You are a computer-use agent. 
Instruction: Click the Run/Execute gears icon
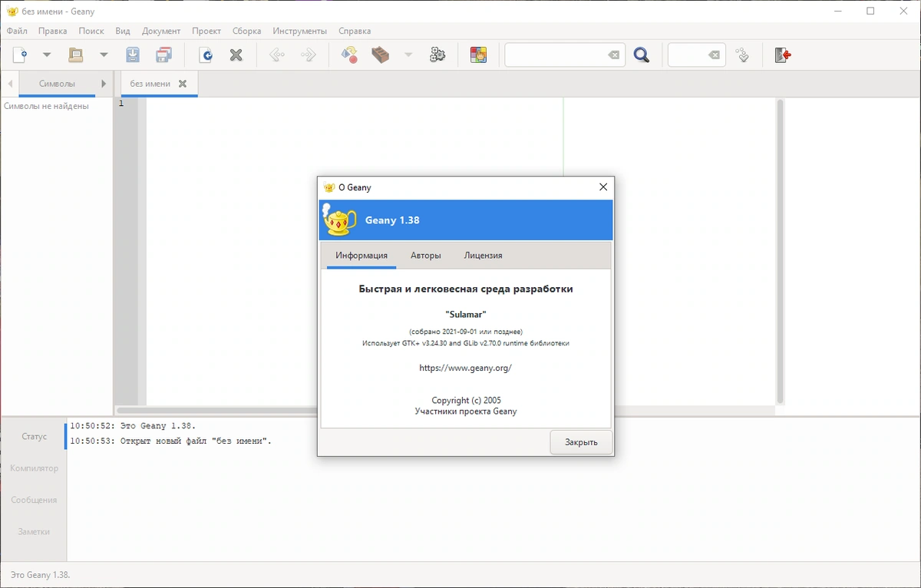point(437,55)
